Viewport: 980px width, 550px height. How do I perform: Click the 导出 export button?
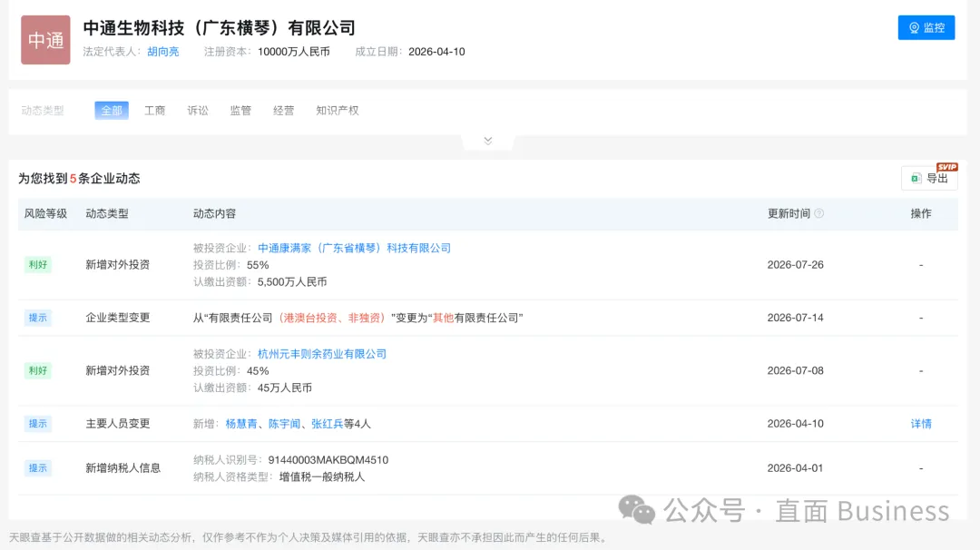coord(929,178)
